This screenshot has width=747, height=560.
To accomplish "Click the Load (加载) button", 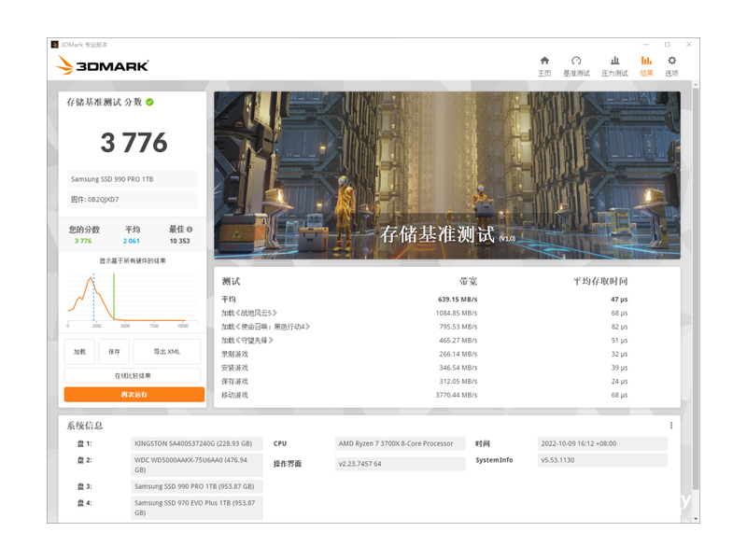I will coord(79,352).
